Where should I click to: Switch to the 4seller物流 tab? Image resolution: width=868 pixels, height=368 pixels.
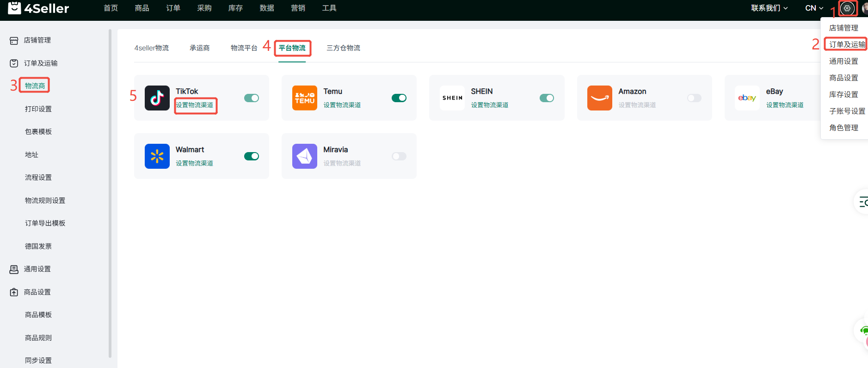tap(152, 48)
